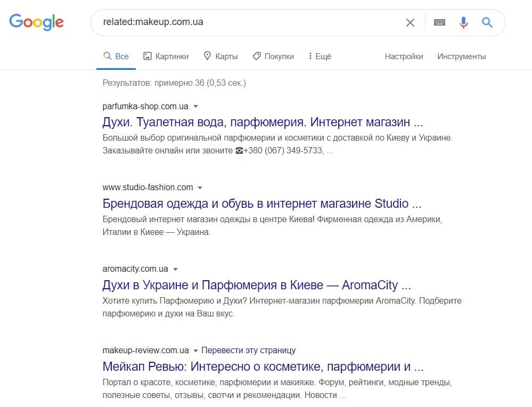Image resolution: width=532 pixels, height=407 pixels.
Task: Expand options for parfumka-shop.com.ua result
Action: [195, 106]
